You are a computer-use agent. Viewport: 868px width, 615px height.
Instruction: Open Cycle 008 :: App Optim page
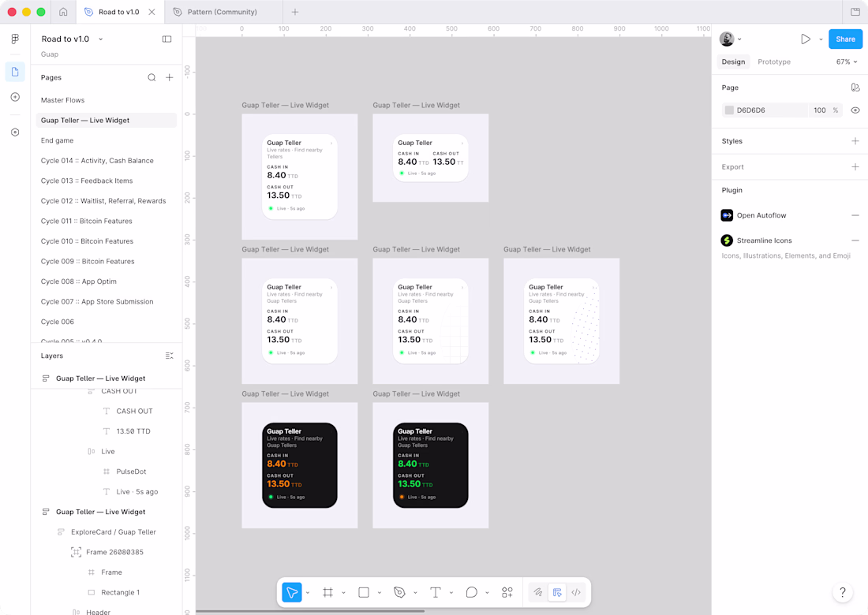pos(79,281)
